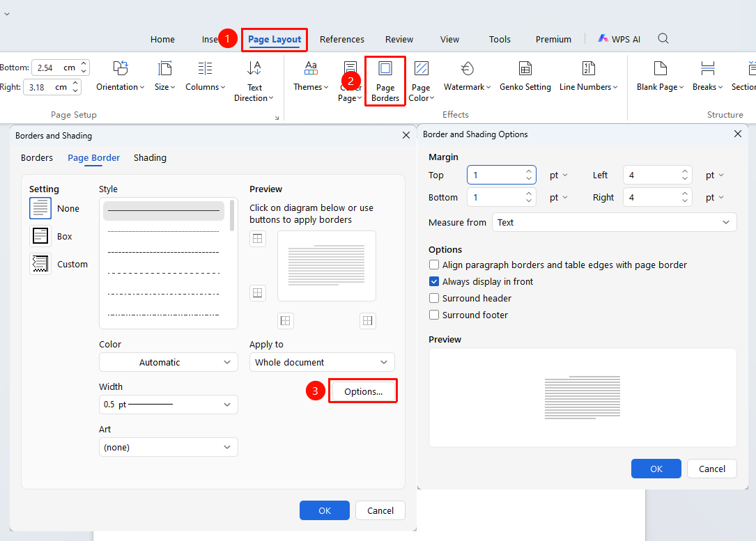Screen dimensions: 756x541
Task: Click the Options... button
Action: [x=363, y=391]
